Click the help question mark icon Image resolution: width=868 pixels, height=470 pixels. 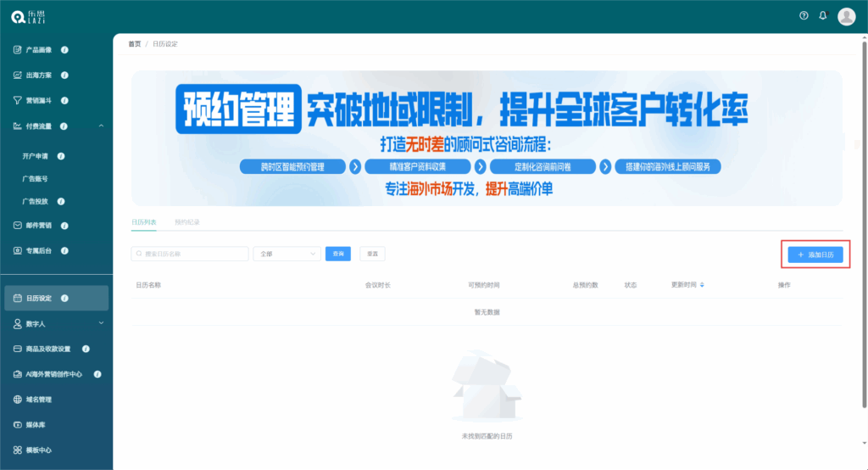[804, 16]
